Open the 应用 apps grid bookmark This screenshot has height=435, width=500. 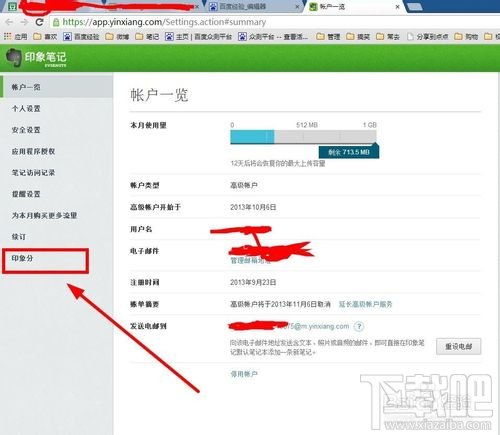[x=15, y=36]
